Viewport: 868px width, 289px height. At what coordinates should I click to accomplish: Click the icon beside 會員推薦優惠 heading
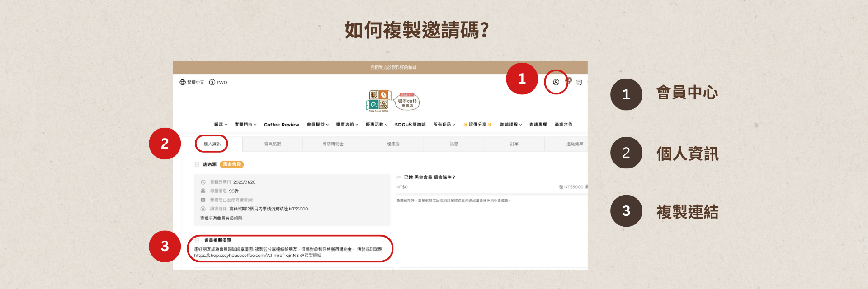click(x=197, y=240)
